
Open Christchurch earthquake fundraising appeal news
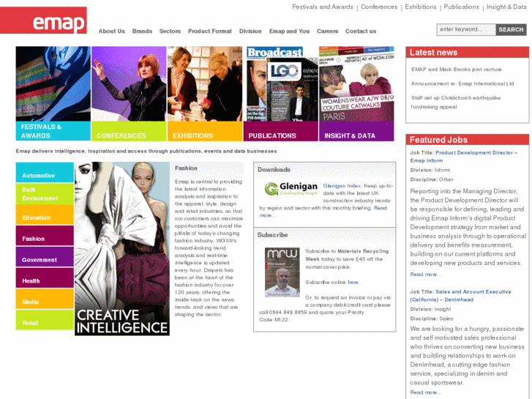tap(456, 102)
